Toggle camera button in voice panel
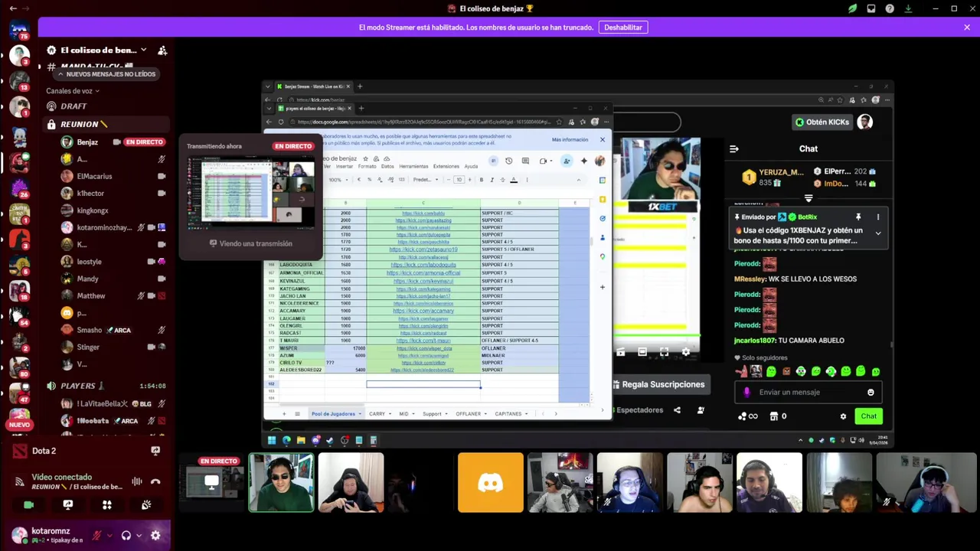 tap(29, 505)
